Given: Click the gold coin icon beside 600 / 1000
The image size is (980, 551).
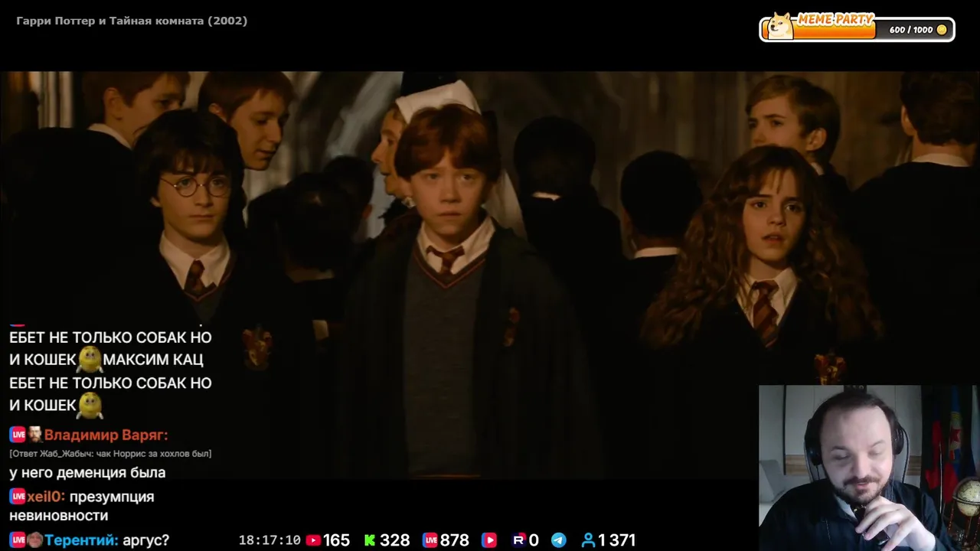Looking at the screenshot, I should click(942, 30).
